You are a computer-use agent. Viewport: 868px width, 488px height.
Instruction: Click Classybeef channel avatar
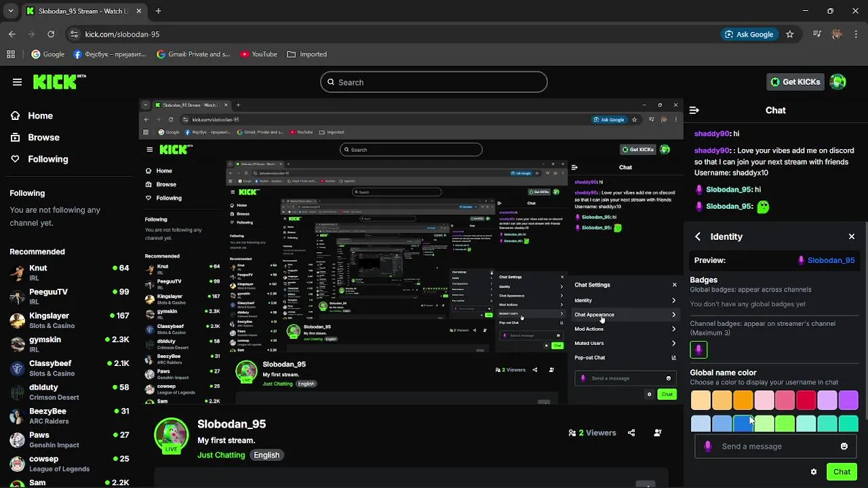pos(18,369)
